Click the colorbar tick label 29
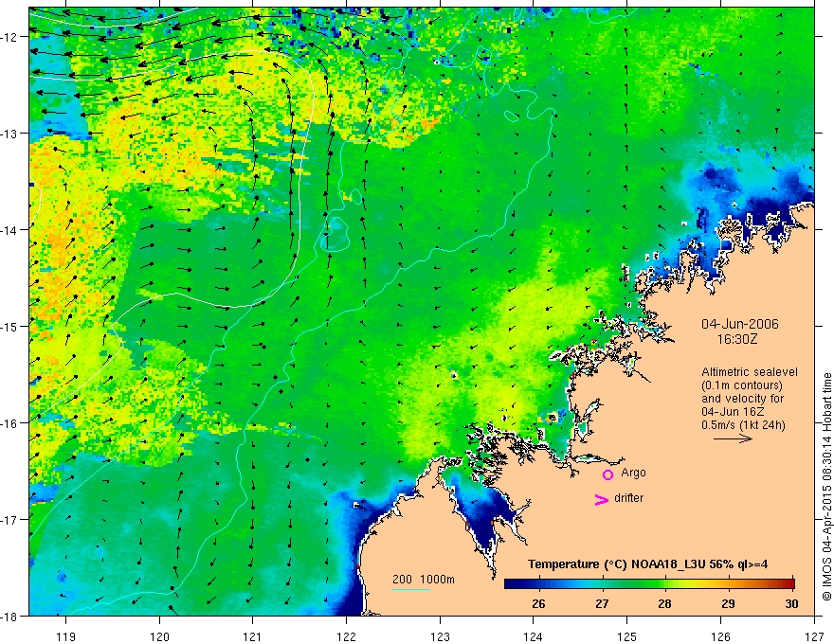Screen dimensions: 834x644 [728, 603]
